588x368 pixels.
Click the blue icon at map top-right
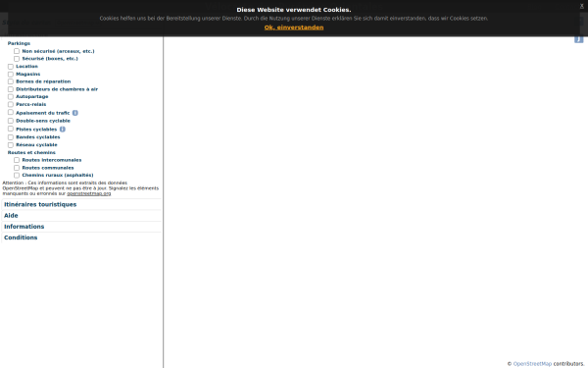(578, 39)
